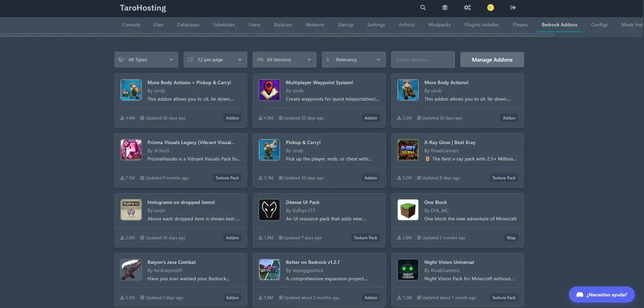Open the Modpacks tab

(x=440, y=25)
